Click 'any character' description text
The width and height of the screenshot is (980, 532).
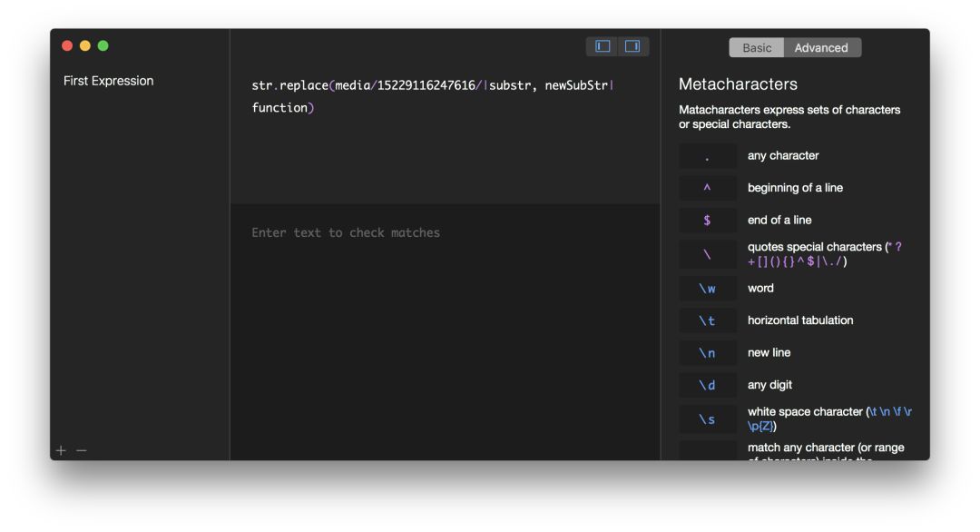click(x=782, y=155)
